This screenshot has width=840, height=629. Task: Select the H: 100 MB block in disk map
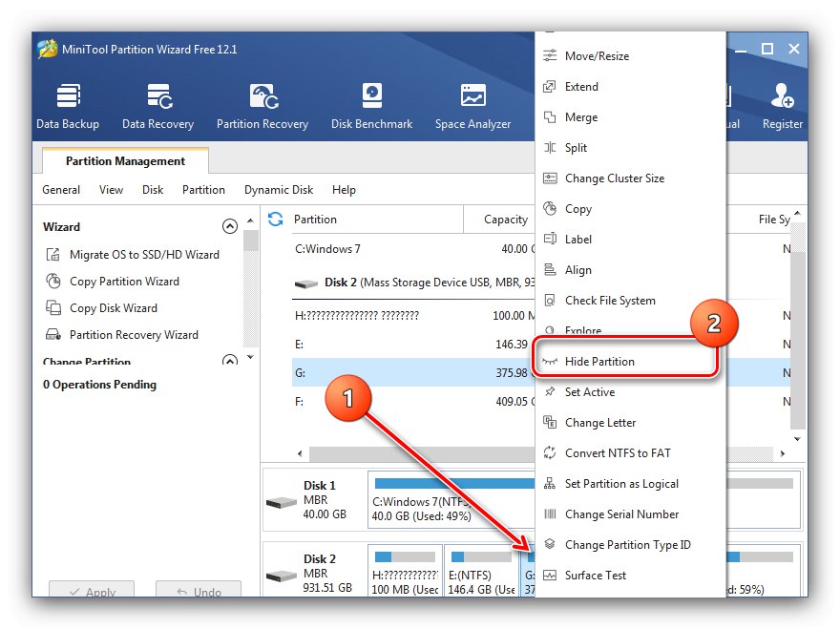405,571
